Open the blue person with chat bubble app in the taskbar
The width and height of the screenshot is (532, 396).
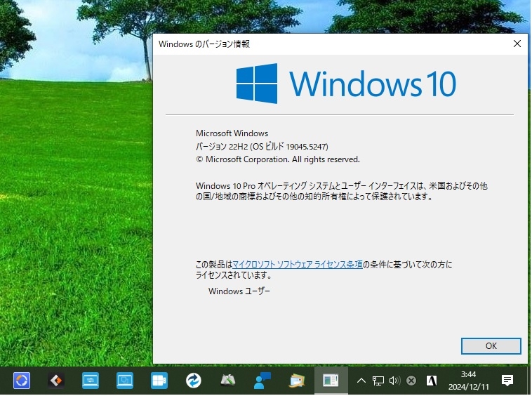(262, 381)
